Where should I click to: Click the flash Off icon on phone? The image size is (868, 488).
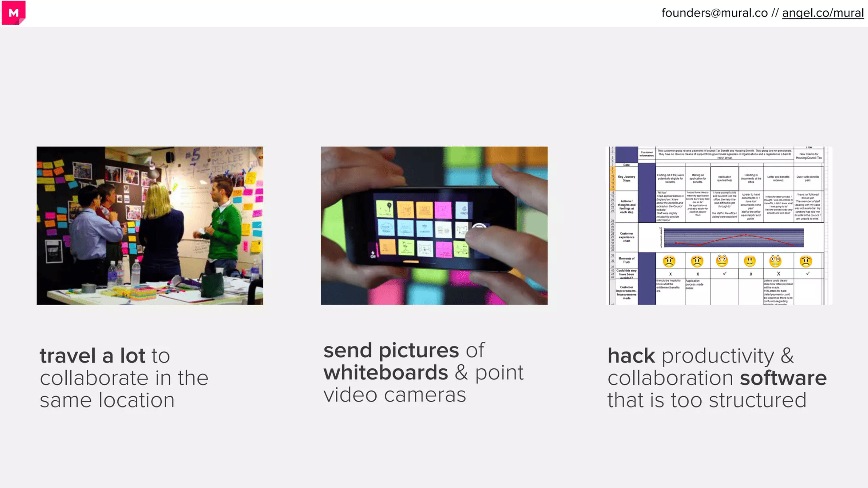[x=373, y=254]
